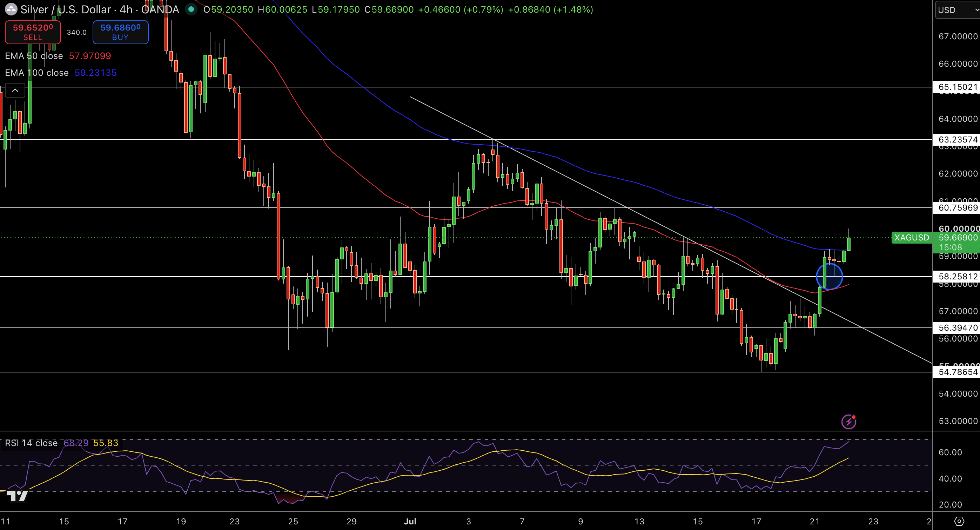Image resolution: width=980 pixels, height=530 pixels.
Task: Click the silver symbol logo icon
Action: click(11, 9)
